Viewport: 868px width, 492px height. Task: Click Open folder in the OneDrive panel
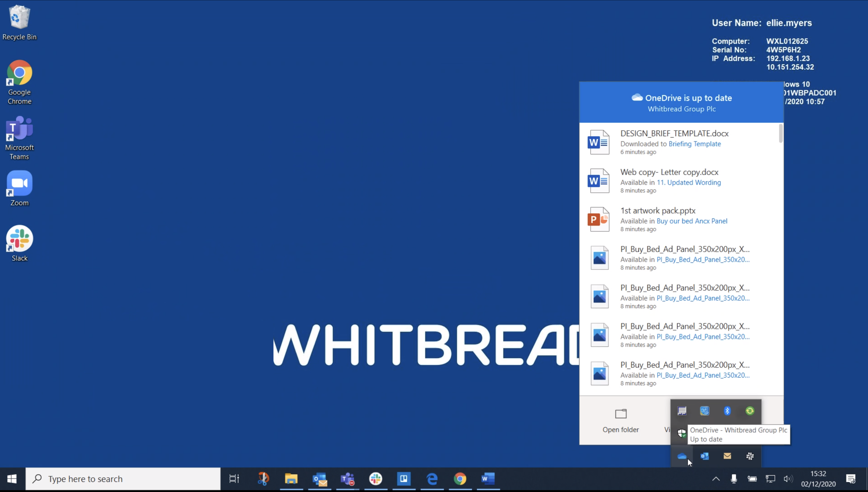coord(621,421)
